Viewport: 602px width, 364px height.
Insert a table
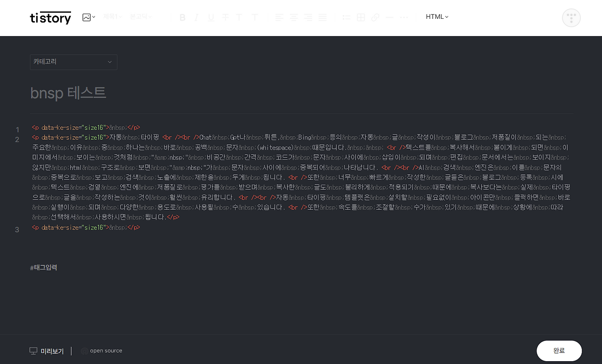tap(361, 17)
